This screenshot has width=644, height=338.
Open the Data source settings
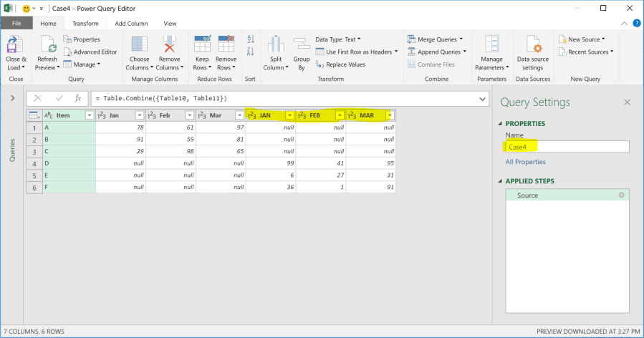coord(533,47)
